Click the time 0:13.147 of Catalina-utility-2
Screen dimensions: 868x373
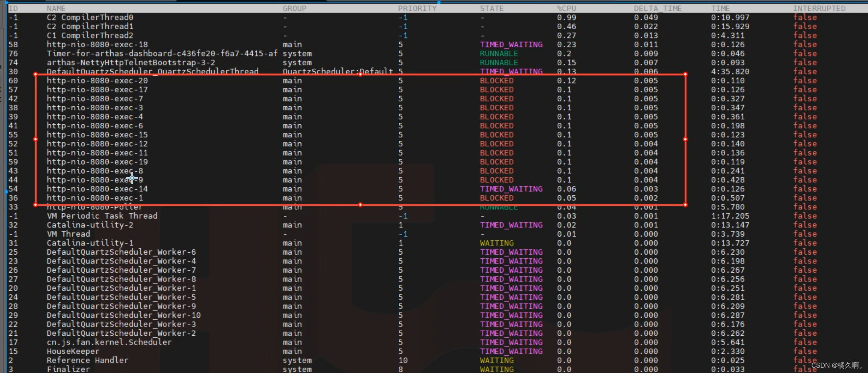tap(730, 225)
